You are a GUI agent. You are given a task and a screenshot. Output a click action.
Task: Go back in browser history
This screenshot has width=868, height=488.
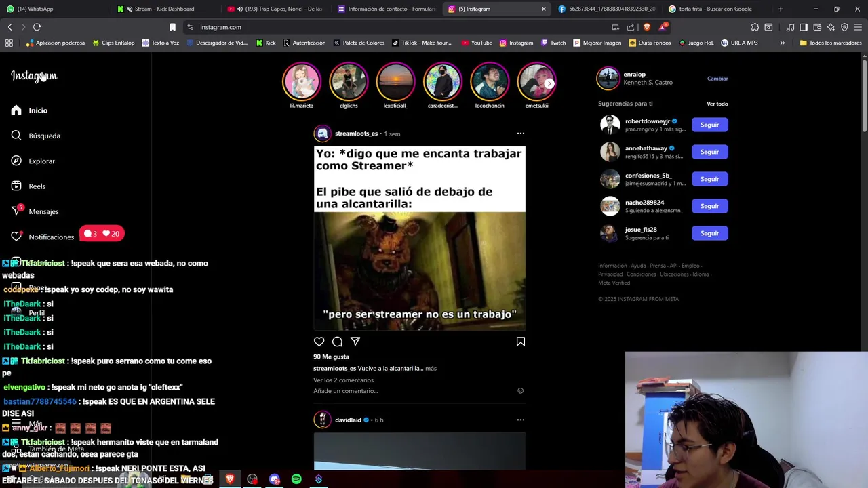click(9, 27)
